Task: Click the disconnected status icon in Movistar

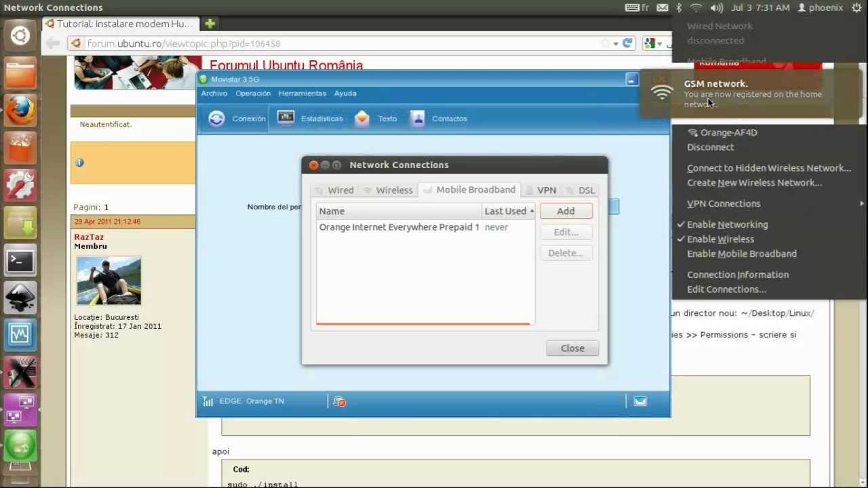Action: 340,402
